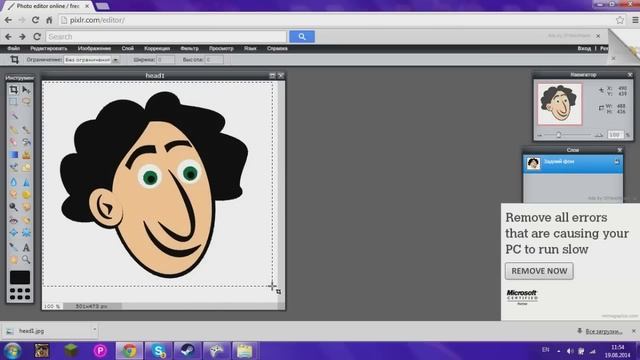
Task: Open the Chrome hamburger menu
Action: pyautogui.click(x=636, y=20)
